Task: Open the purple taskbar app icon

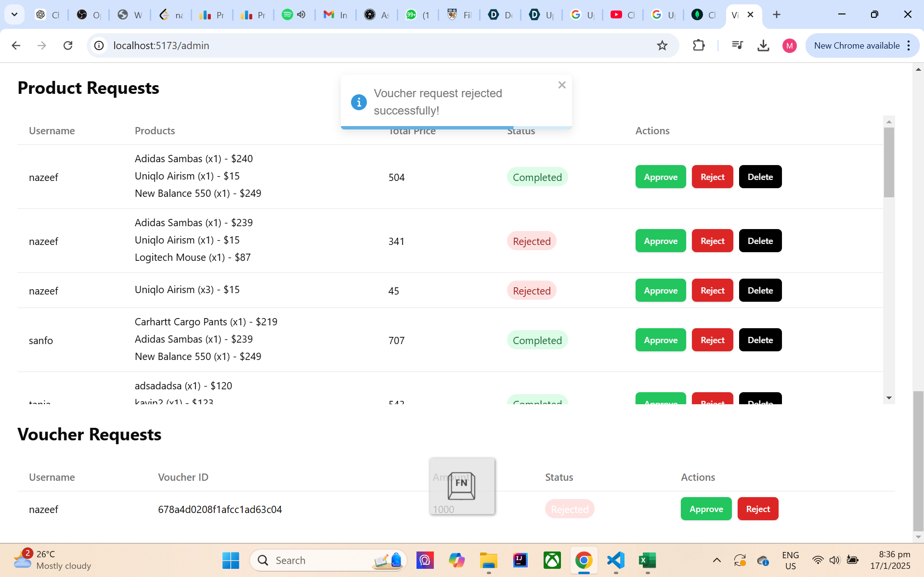Action: pyautogui.click(x=425, y=560)
